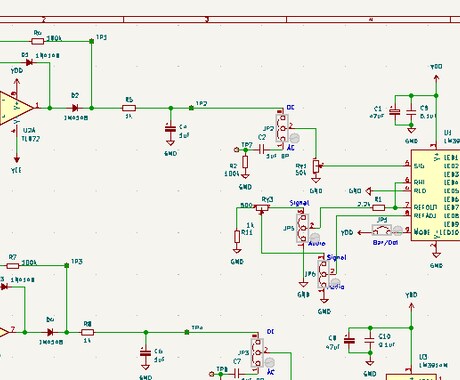Click test point TP8 circle
460x380 pixels.
tap(211, 374)
